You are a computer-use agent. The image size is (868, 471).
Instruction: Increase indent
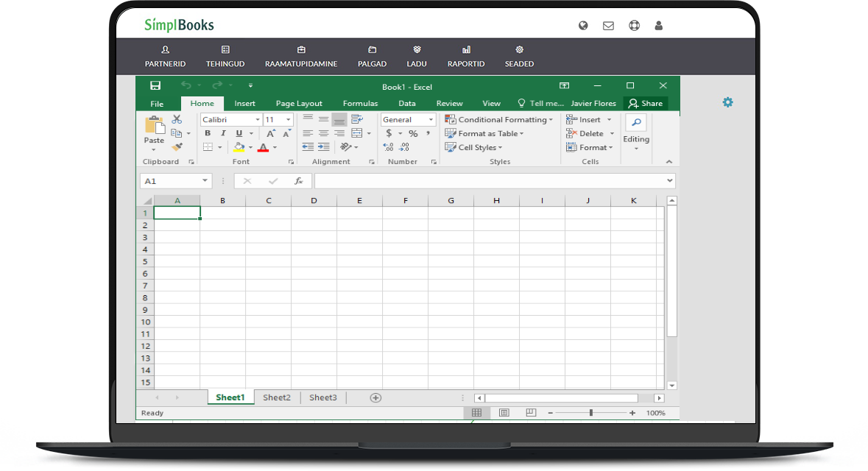coord(324,147)
